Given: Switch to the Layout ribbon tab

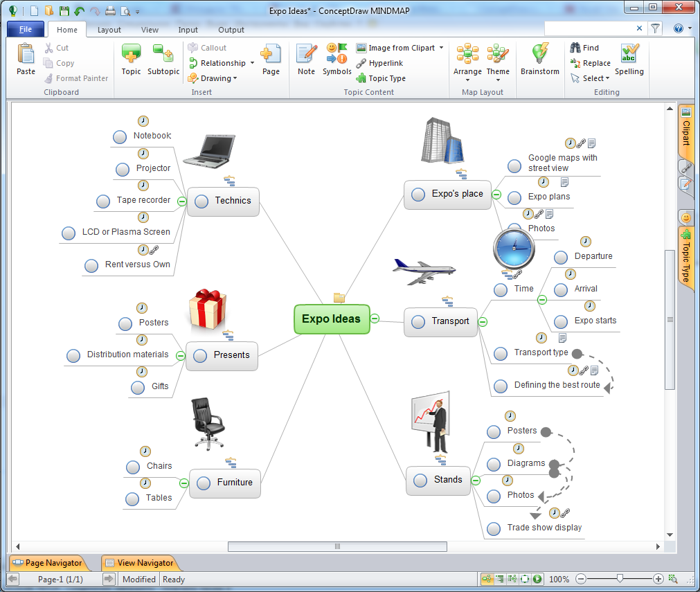Looking at the screenshot, I should (x=109, y=30).
